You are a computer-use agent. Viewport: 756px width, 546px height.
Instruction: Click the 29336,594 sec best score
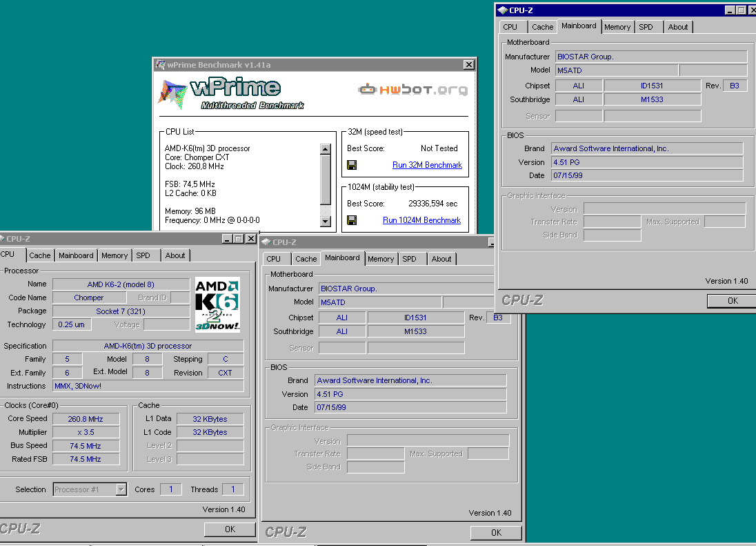point(433,204)
